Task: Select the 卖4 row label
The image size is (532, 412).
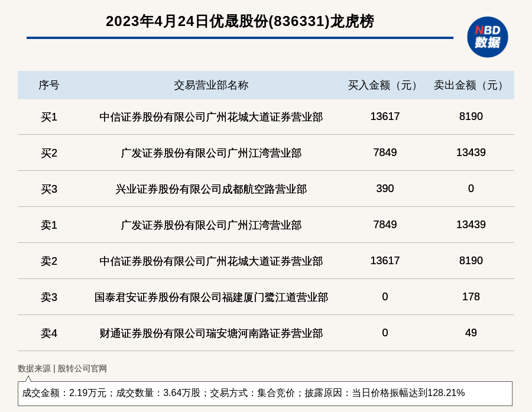Action: click(49, 333)
